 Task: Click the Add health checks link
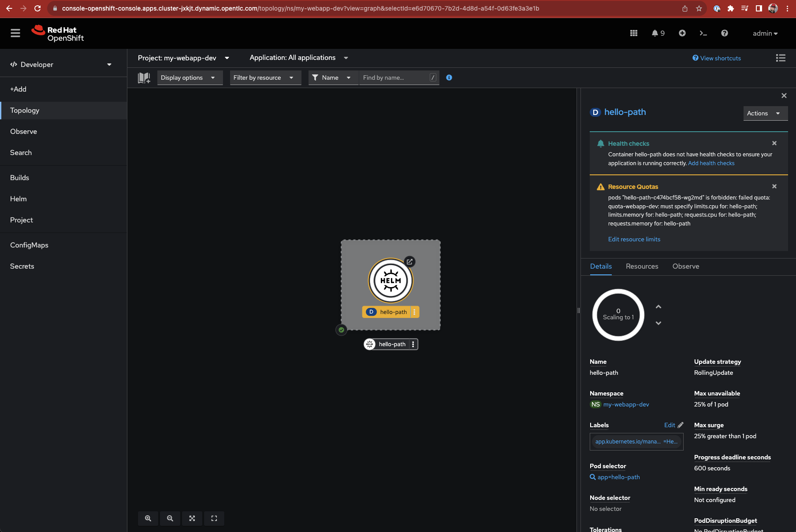[x=711, y=163]
